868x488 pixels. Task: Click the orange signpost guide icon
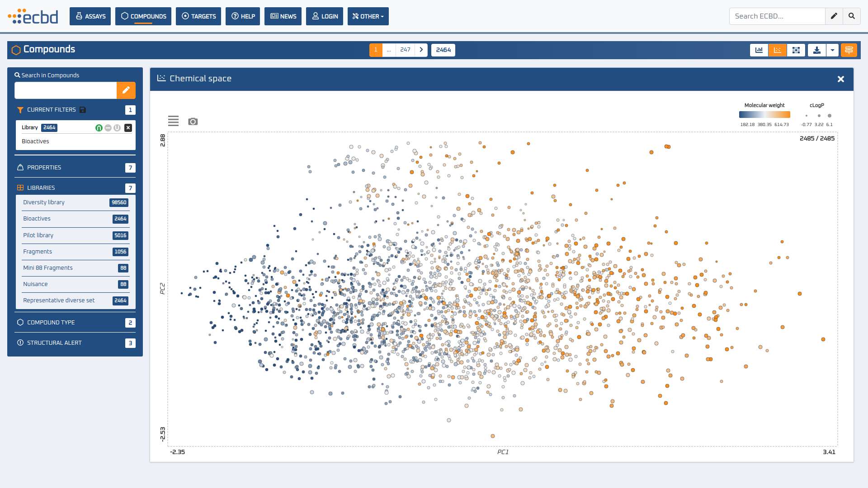(849, 50)
